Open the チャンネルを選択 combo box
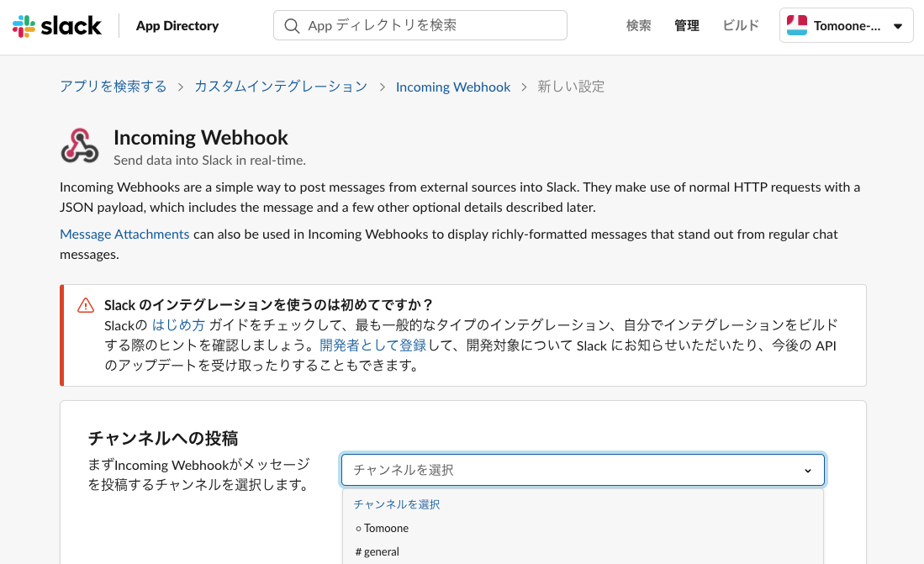Viewport: 924px width, 564px height. point(583,470)
